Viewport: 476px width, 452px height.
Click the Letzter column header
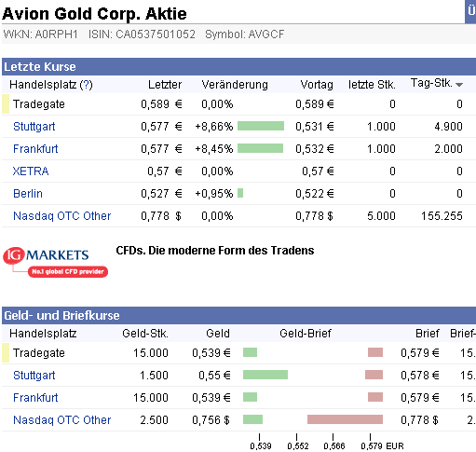point(165,85)
